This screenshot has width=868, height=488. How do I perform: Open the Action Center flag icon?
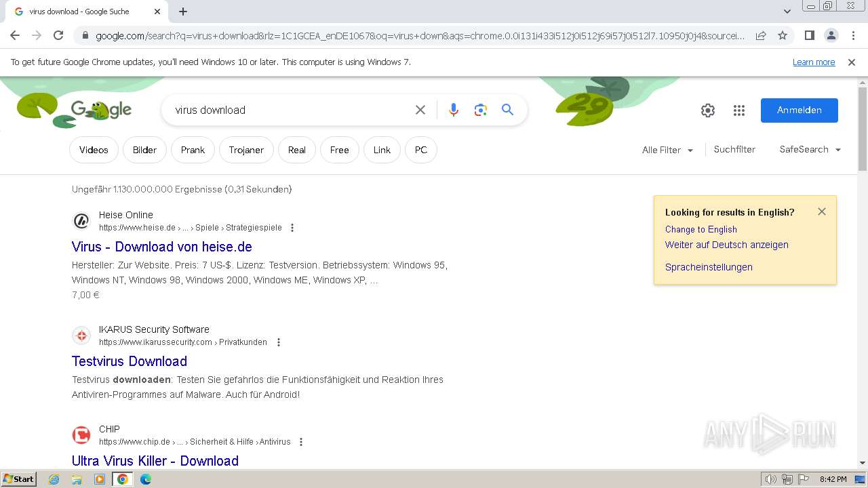803,479
